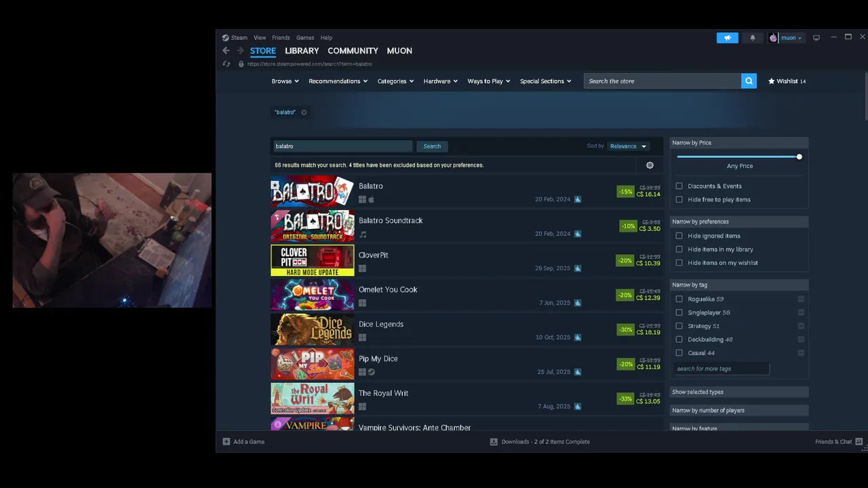Click the forward navigation arrow
This screenshot has height=488, width=868.
coord(240,51)
